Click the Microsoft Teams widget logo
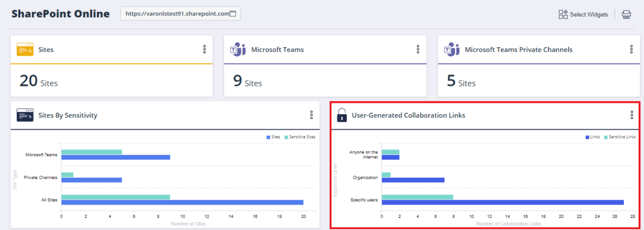The height and width of the screenshot is (230, 644). [x=238, y=49]
